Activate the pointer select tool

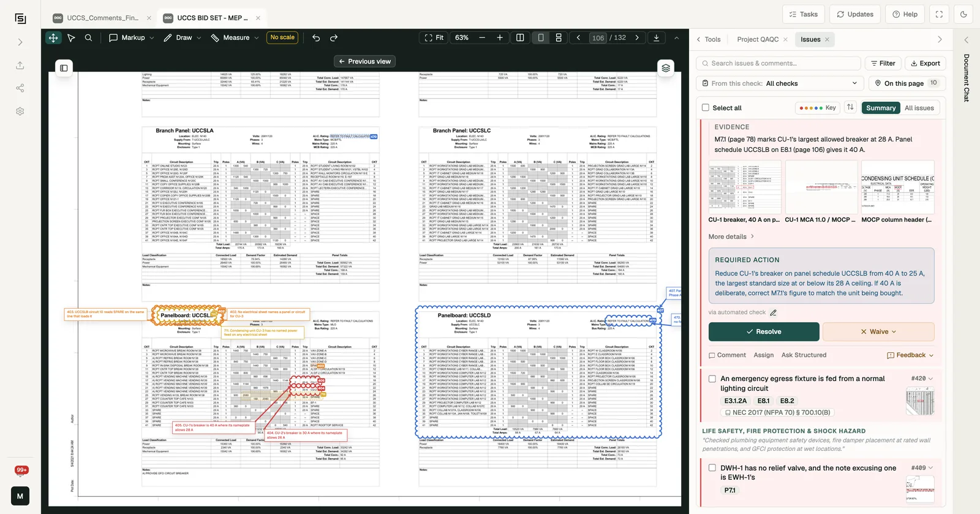click(x=71, y=37)
